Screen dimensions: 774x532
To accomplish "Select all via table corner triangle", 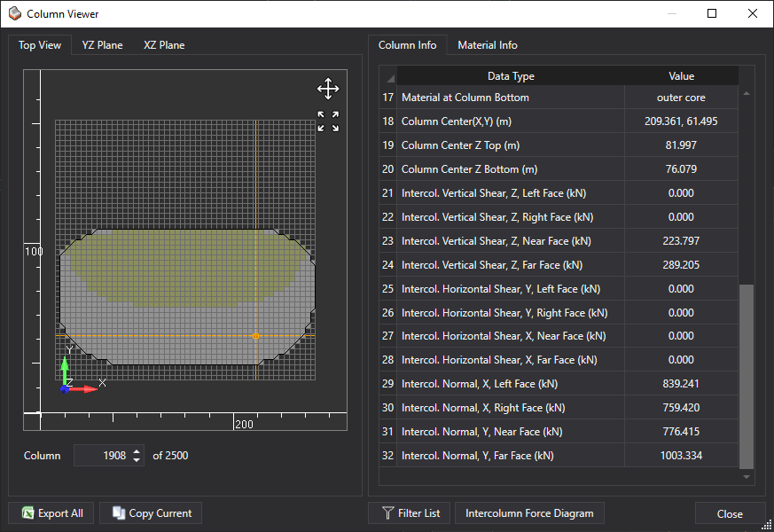I will (x=388, y=76).
